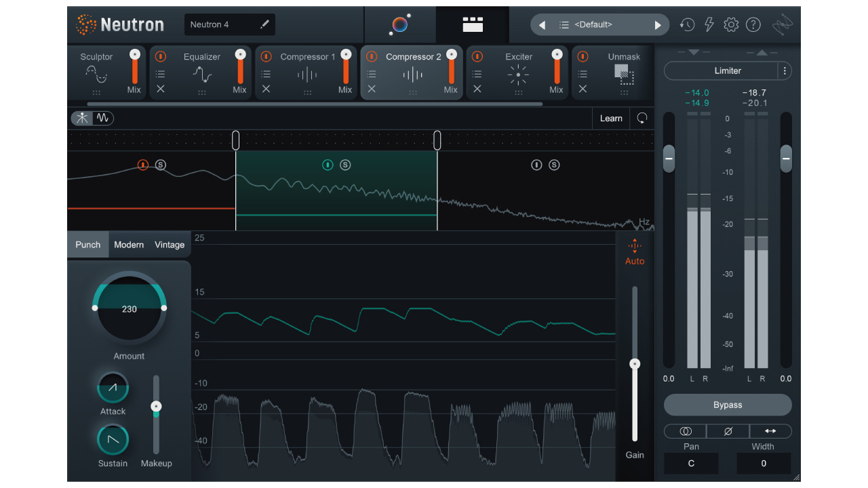The width and height of the screenshot is (868, 488).
Task: Open the undo history clock icon
Action: pos(687,25)
